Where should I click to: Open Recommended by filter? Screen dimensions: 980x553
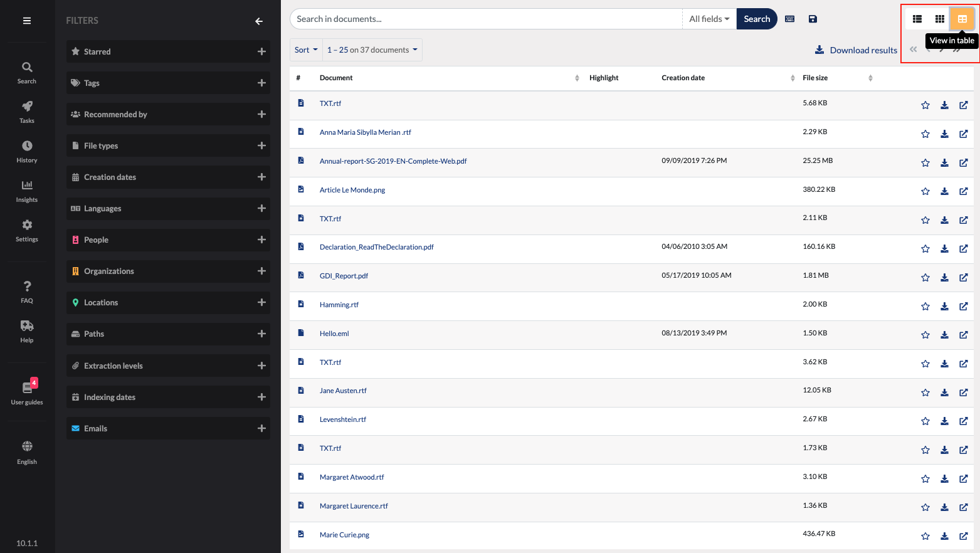pyautogui.click(x=168, y=114)
